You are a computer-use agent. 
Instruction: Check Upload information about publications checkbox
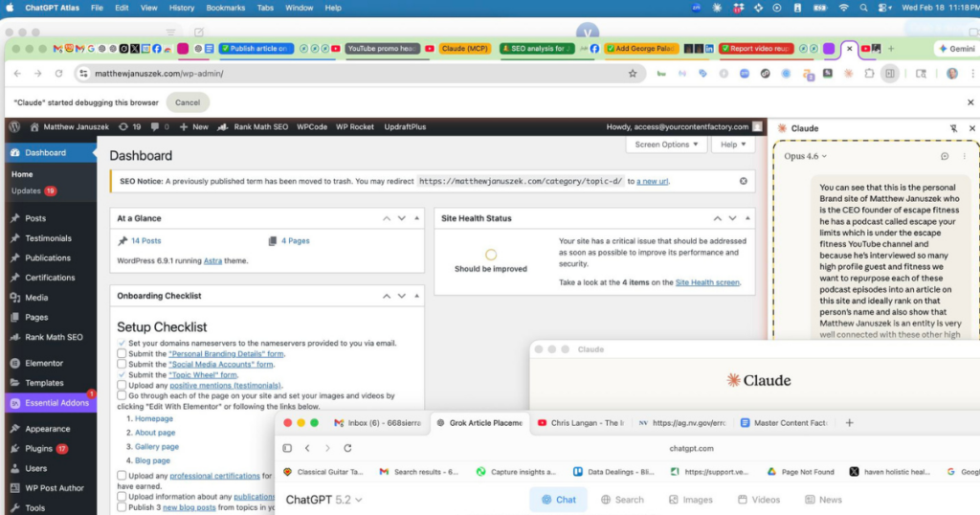tap(122, 496)
